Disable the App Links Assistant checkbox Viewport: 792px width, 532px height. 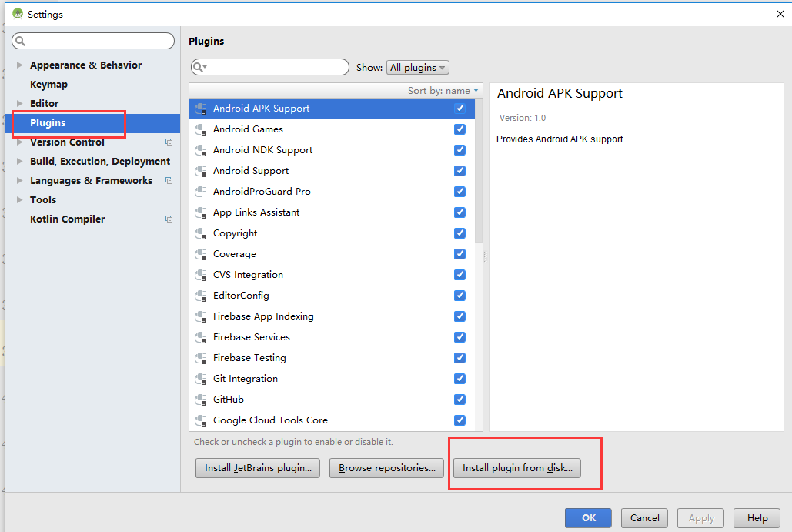tap(459, 212)
